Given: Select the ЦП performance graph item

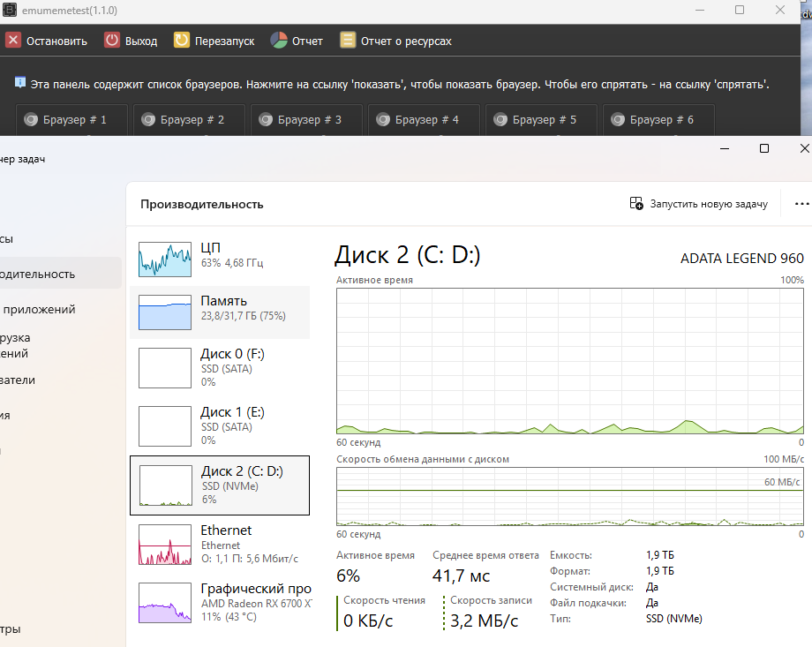Looking at the screenshot, I should 220,254.
